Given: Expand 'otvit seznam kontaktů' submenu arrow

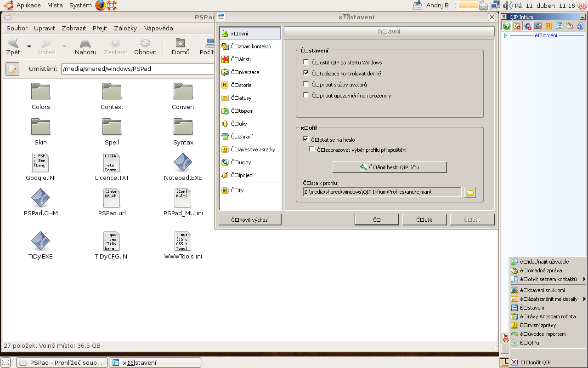Looking at the screenshot, I should point(584,279).
